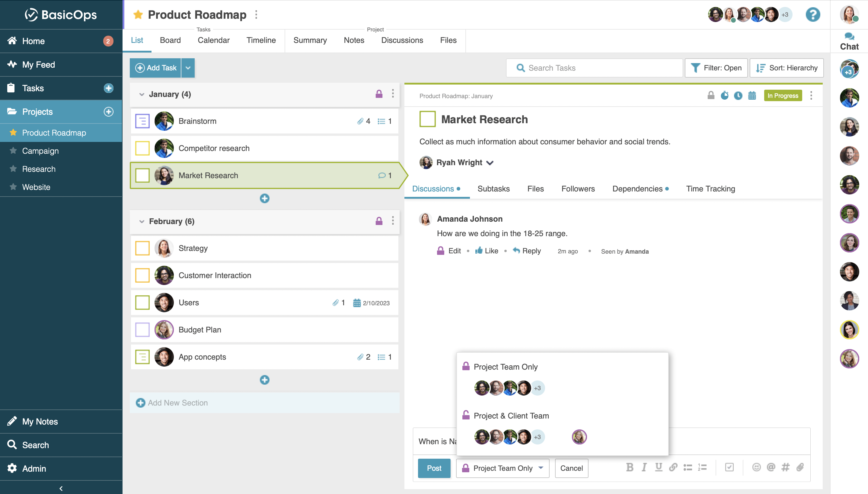
Task: Click the stopwatch timer icon in task header
Action: (725, 96)
